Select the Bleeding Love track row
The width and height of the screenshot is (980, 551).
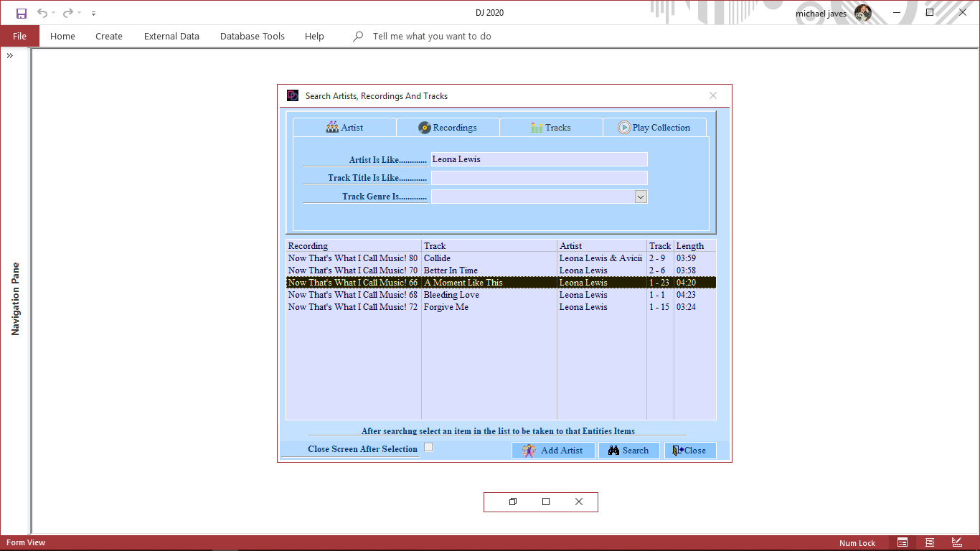click(501, 295)
